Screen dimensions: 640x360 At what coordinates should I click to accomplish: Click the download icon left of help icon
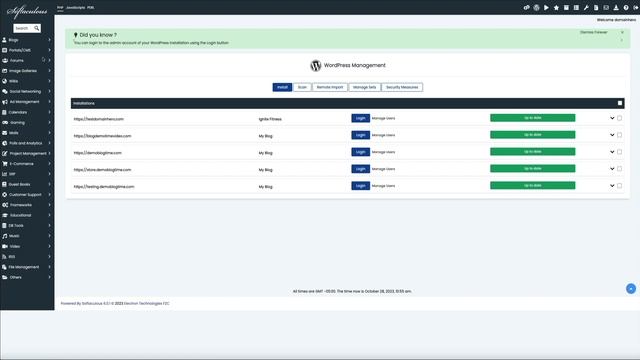point(616,8)
